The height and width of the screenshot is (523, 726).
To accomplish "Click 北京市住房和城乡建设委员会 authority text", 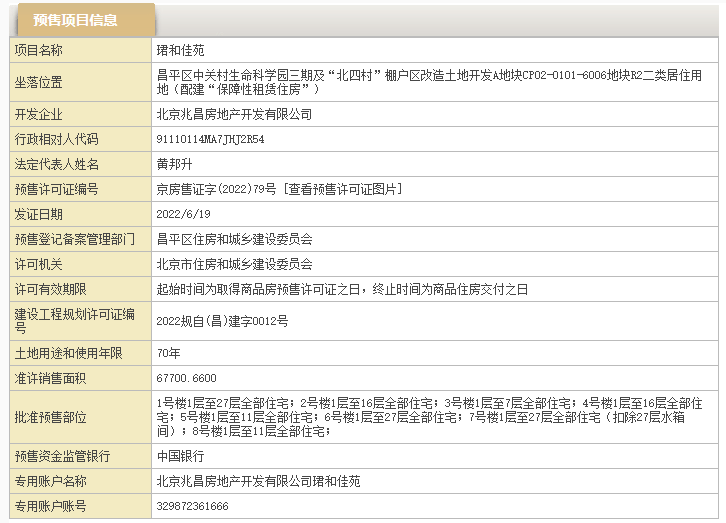I will click(234, 264).
